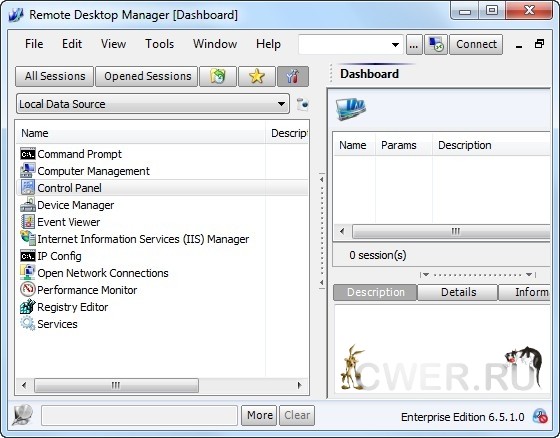This screenshot has height=438, width=560.
Task: Sort session list by Name column header
Action: coord(141,133)
